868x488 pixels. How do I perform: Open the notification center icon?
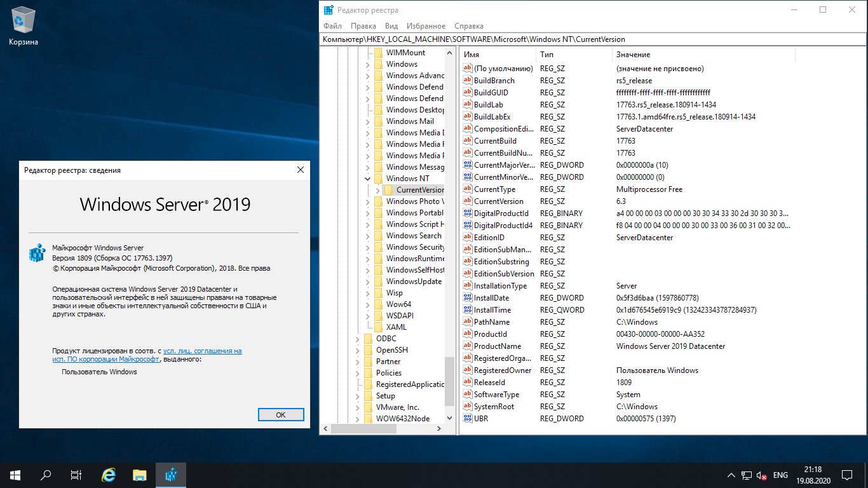click(847, 475)
